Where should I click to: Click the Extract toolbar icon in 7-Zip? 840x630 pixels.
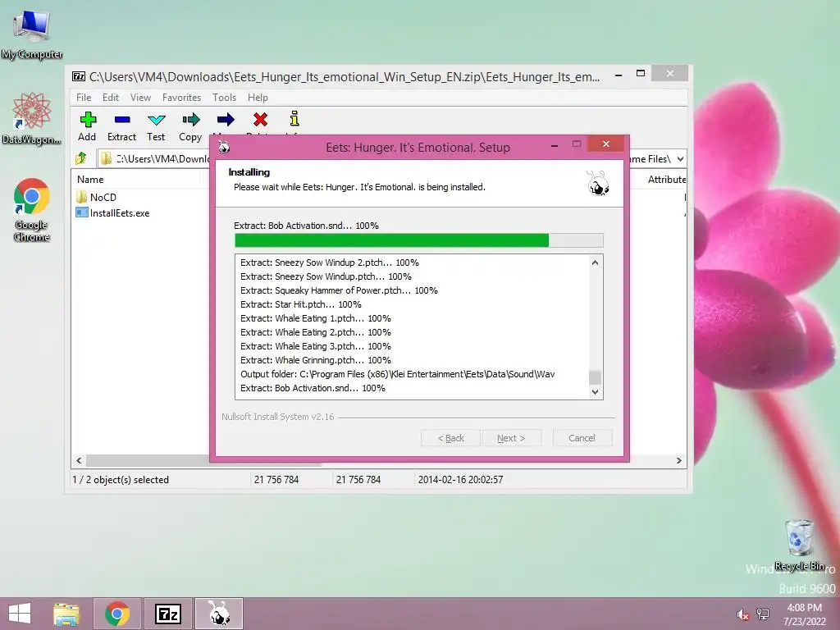(x=122, y=120)
